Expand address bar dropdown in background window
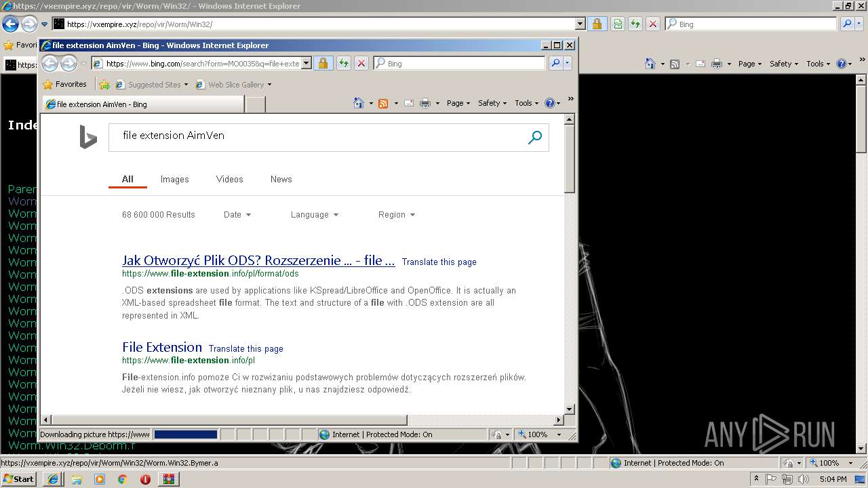The image size is (868, 488). (580, 24)
